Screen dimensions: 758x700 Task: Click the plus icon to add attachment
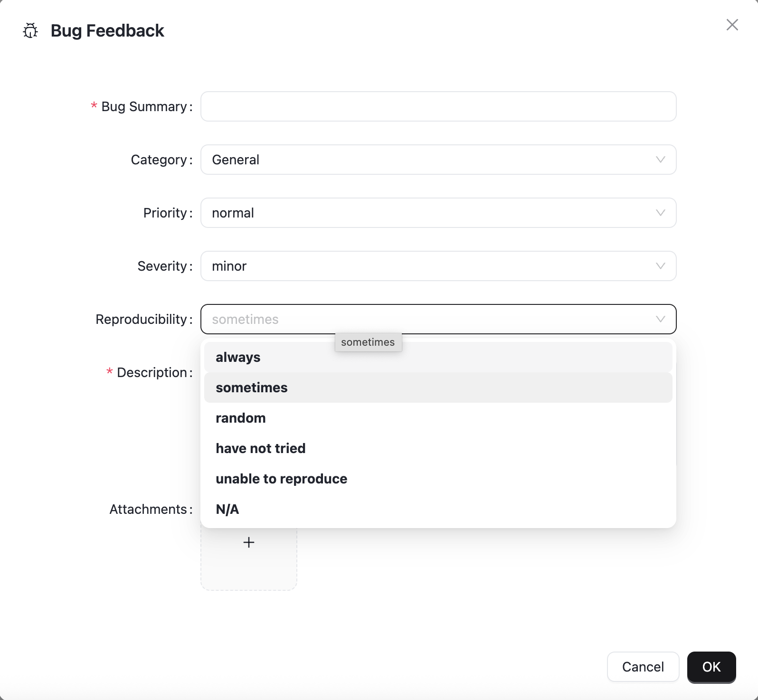click(249, 542)
